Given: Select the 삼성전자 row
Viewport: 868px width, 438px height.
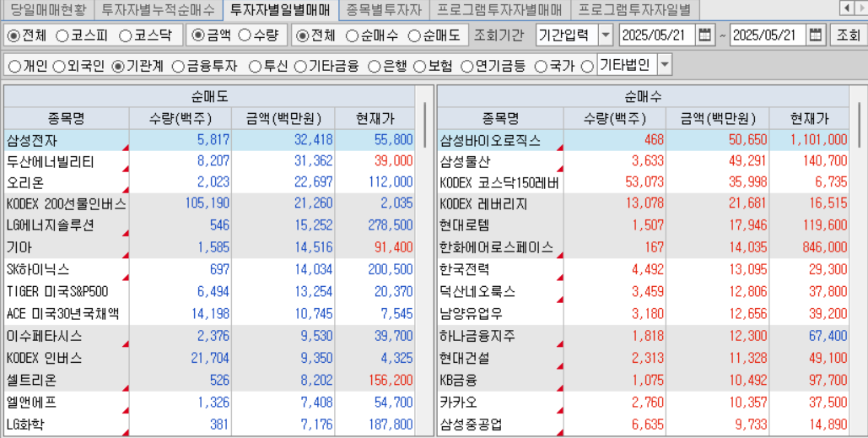Looking at the screenshot, I should point(209,140).
